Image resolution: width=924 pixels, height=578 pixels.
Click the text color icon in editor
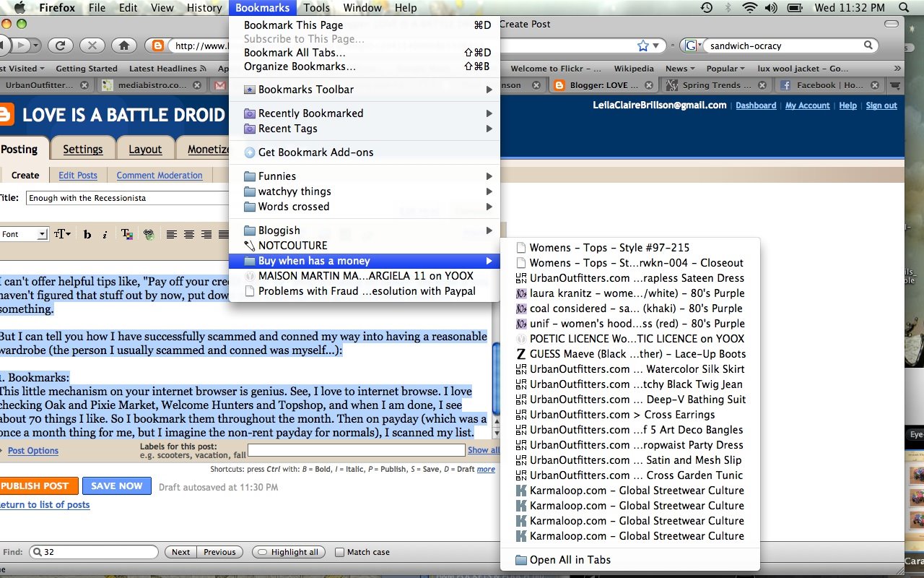(126, 234)
